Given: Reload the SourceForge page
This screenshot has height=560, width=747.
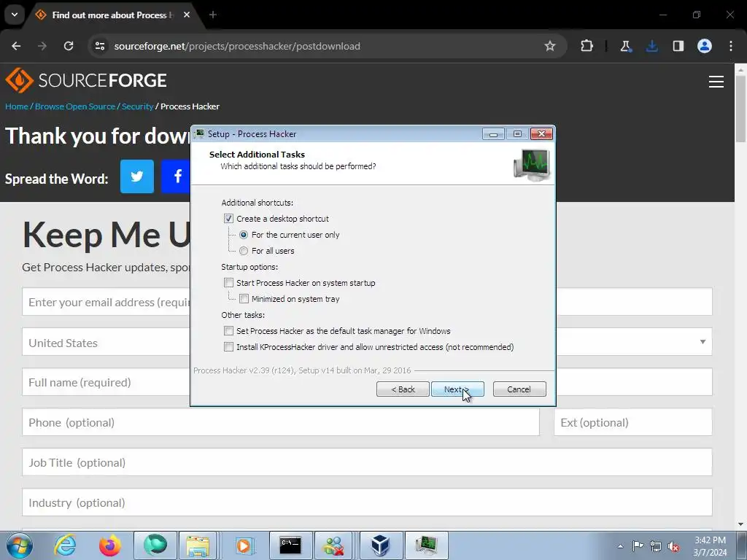Looking at the screenshot, I should pyautogui.click(x=69, y=46).
